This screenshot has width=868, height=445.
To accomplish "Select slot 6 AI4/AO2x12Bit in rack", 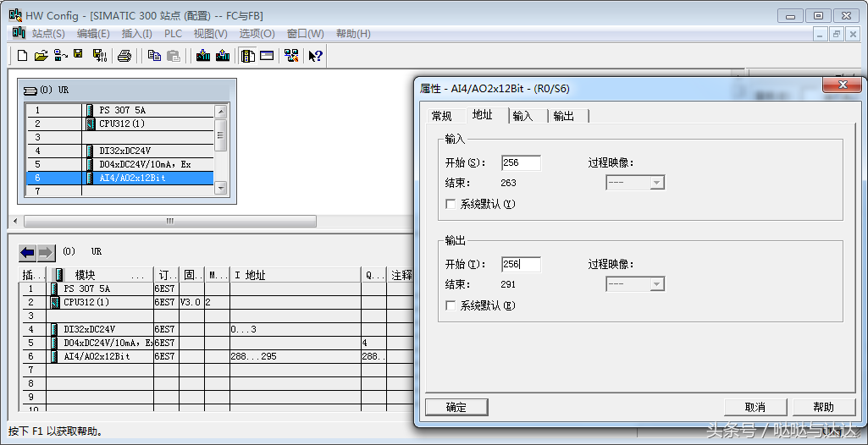I will click(x=120, y=178).
